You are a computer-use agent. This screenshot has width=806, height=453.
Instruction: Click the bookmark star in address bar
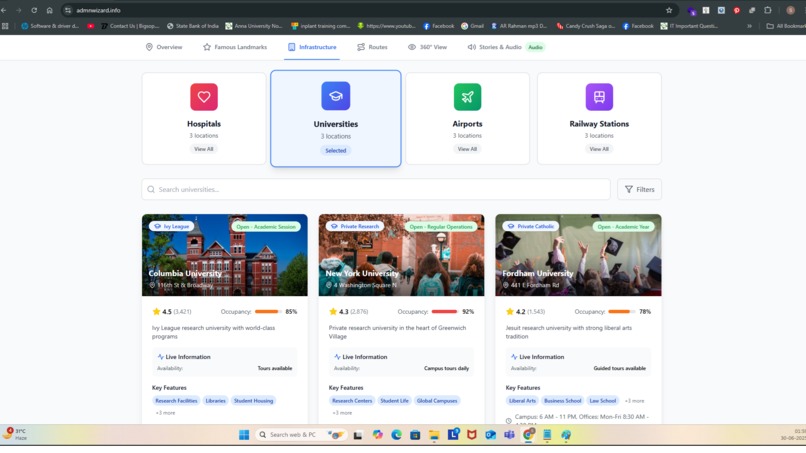tap(669, 10)
